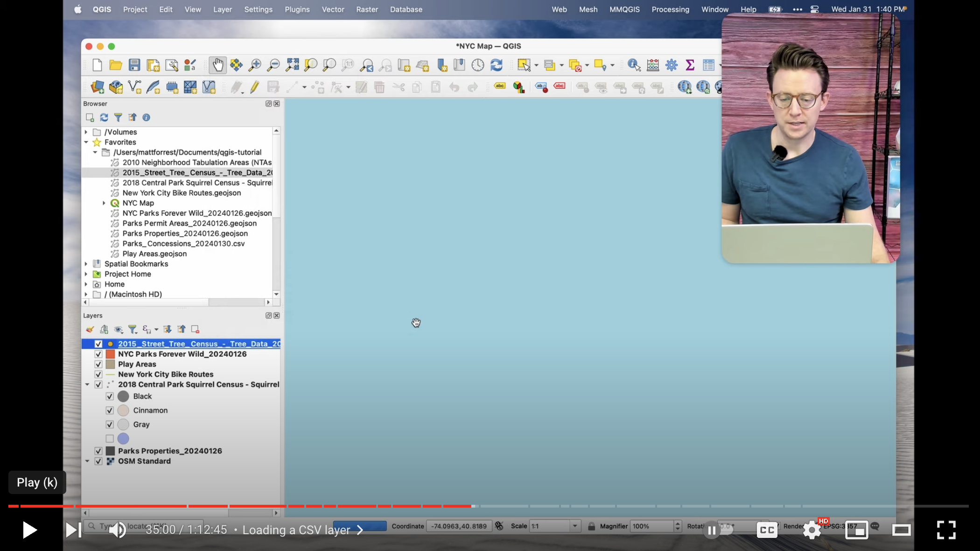This screenshot has height=551, width=980.
Task: Click New GeoPackage Layer icon
Action: pyautogui.click(x=116, y=87)
